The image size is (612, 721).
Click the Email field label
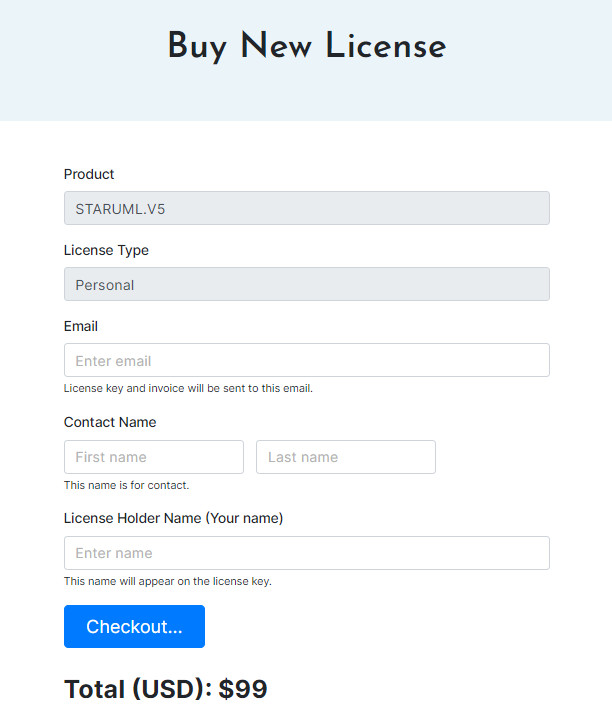point(81,326)
